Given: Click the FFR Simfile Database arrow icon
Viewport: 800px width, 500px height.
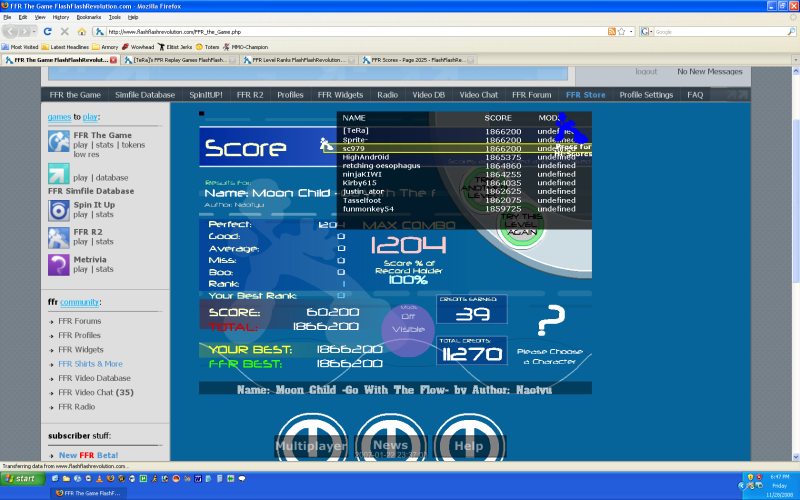Looking at the screenshot, I should tap(59, 176).
